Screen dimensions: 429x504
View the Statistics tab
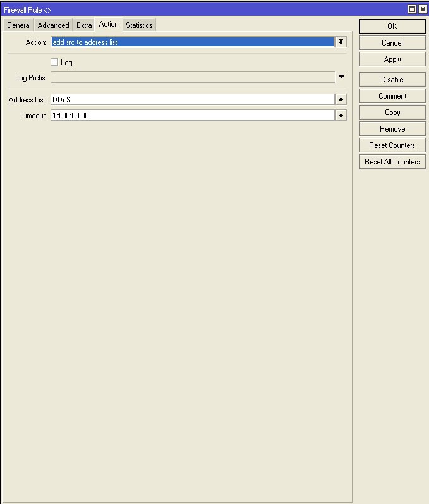point(139,25)
